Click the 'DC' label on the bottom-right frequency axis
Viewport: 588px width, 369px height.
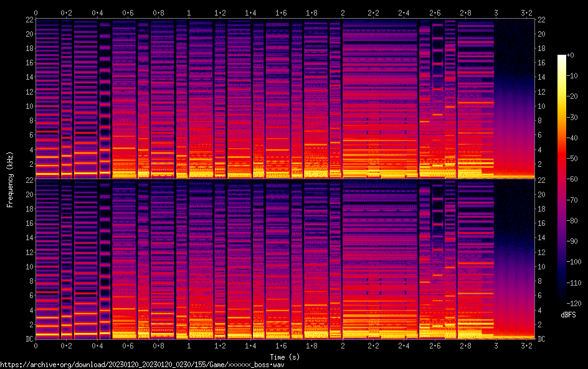tap(542, 339)
